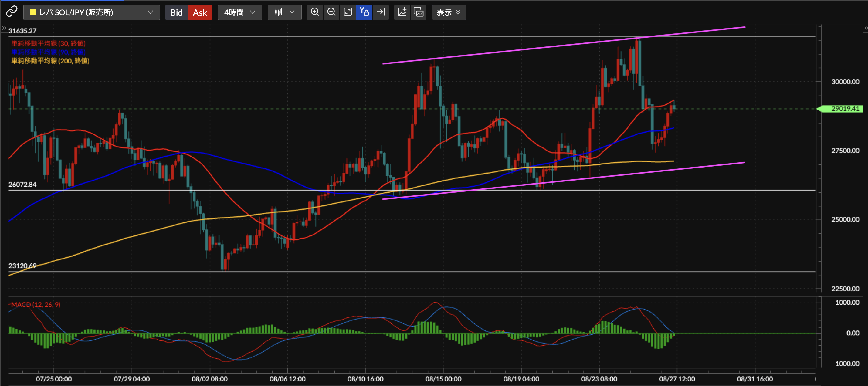Click the fit-to-screen icon
The height and width of the screenshot is (386, 868).
348,12
